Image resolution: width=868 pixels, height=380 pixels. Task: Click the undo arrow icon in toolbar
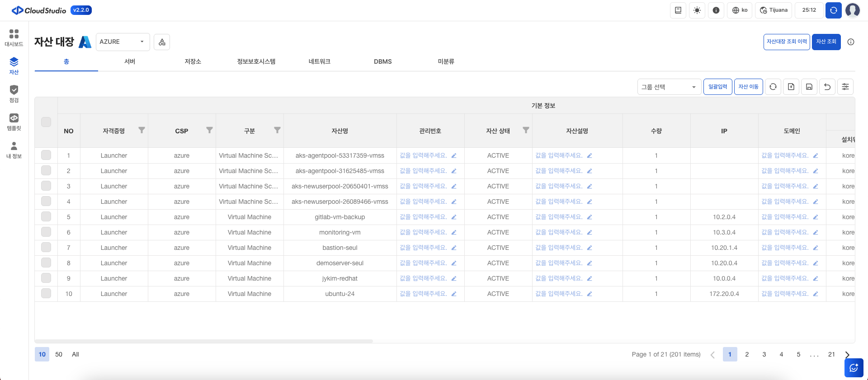827,87
